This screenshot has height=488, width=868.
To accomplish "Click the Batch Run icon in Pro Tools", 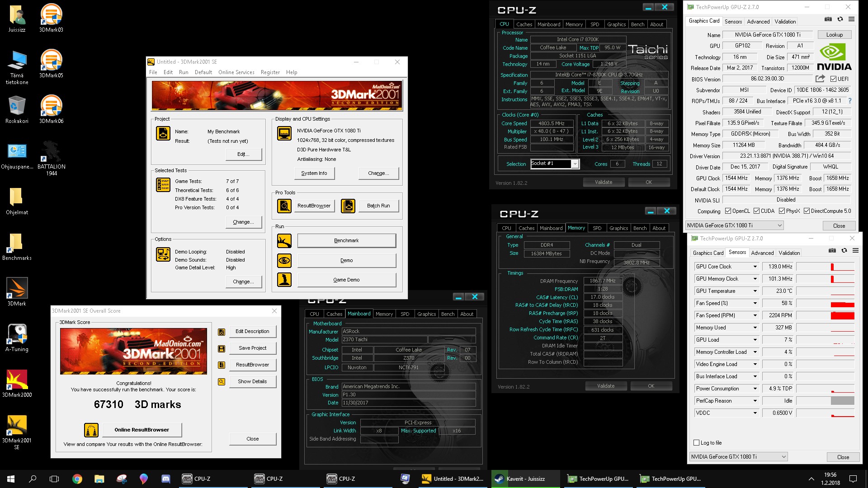I will pyautogui.click(x=348, y=206).
